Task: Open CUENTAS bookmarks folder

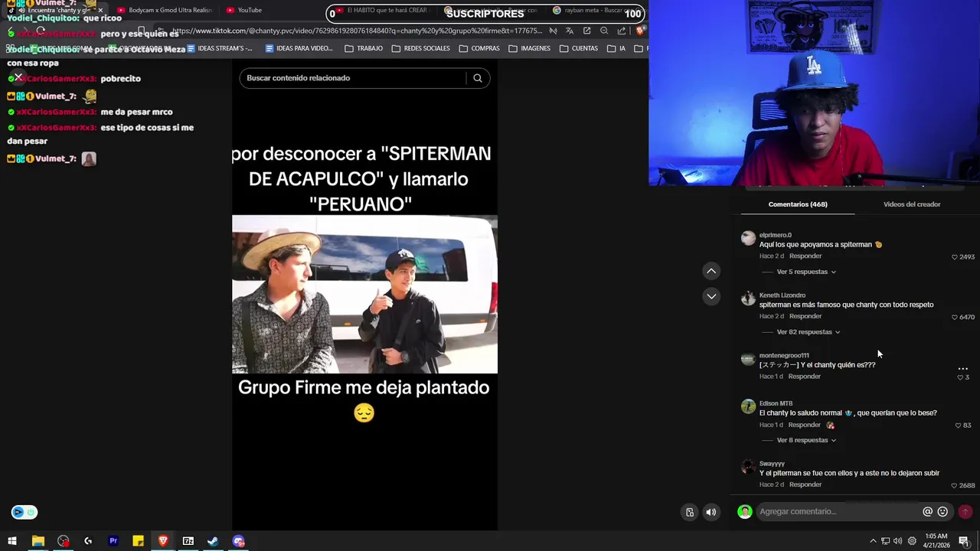Action: click(579, 48)
